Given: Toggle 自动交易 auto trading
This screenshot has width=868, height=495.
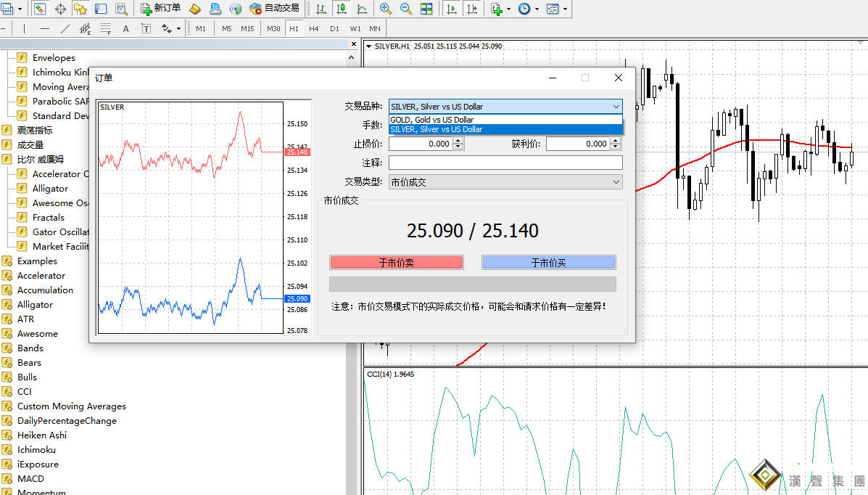Looking at the screenshot, I should (x=275, y=8).
